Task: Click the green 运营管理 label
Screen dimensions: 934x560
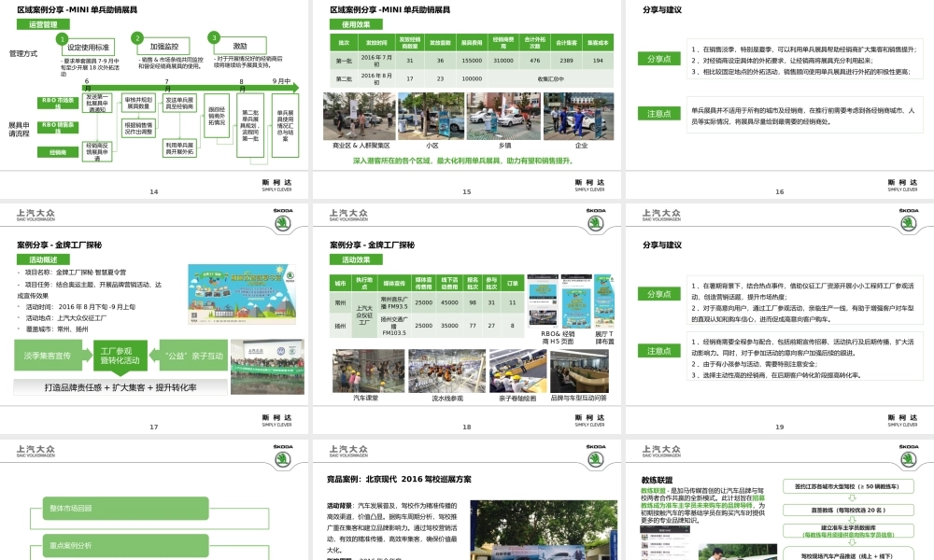Action: tap(43, 24)
